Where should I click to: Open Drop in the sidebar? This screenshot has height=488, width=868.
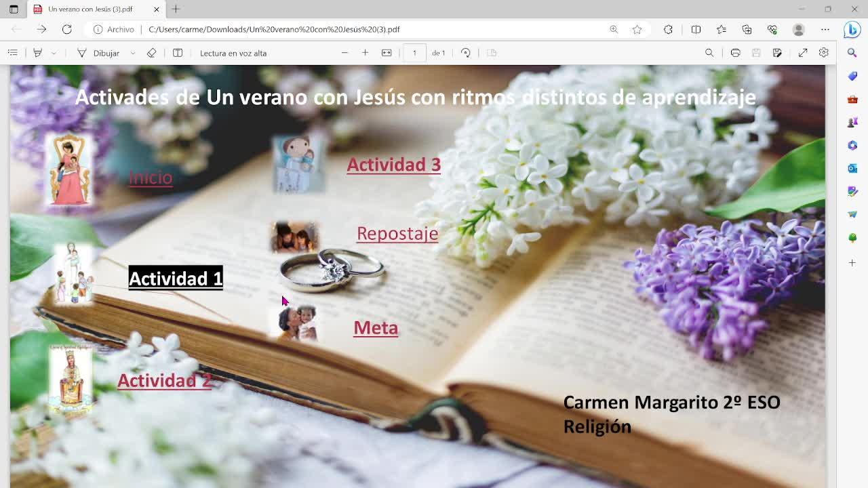click(x=852, y=214)
